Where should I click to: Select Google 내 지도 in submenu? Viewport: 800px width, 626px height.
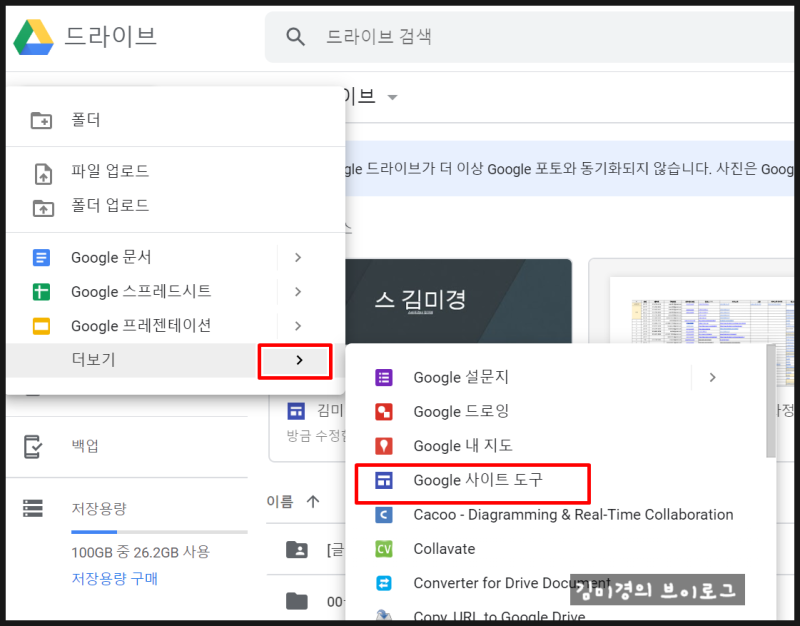pyautogui.click(x=556, y=446)
